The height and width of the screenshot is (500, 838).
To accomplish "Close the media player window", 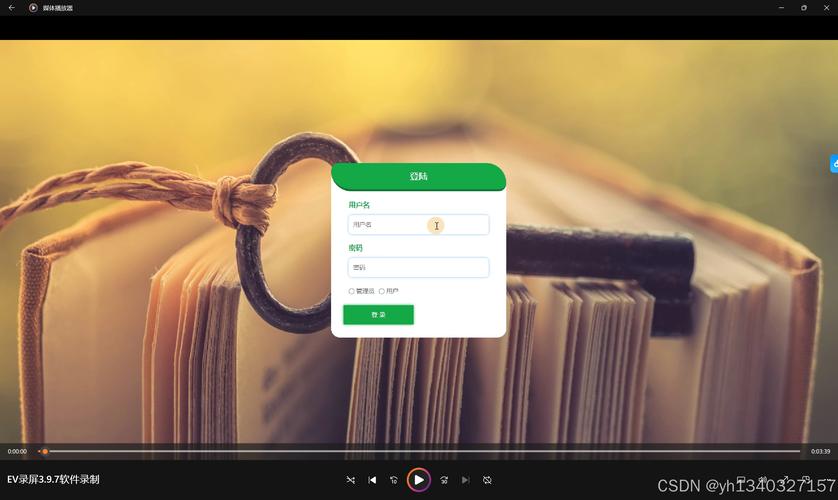I will pyautogui.click(x=828, y=7).
